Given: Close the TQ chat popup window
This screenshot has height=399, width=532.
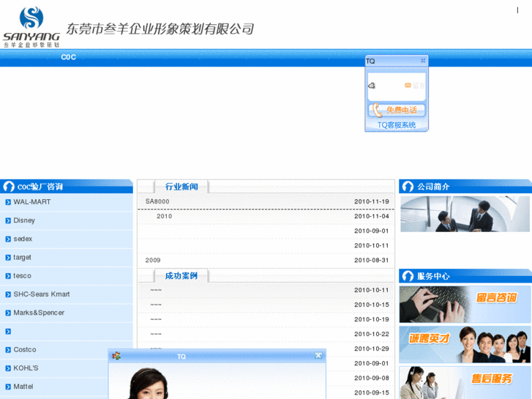Looking at the screenshot, I should pyautogui.click(x=318, y=356).
